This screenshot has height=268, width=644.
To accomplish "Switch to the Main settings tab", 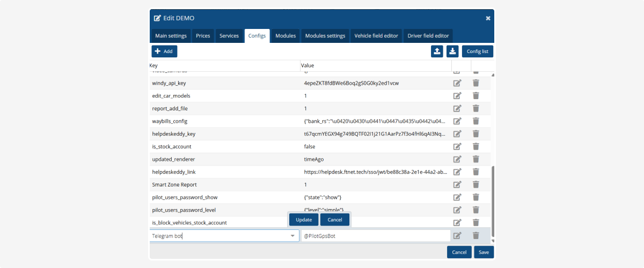I will click(171, 36).
